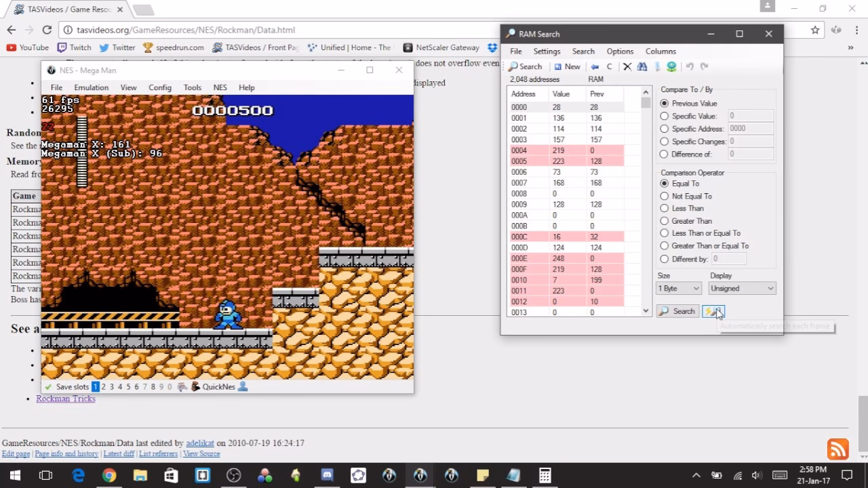The height and width of the screenshot is (488, 868).
Task: Click the reload page button in Chrome
Action: (x=47, y=30)
